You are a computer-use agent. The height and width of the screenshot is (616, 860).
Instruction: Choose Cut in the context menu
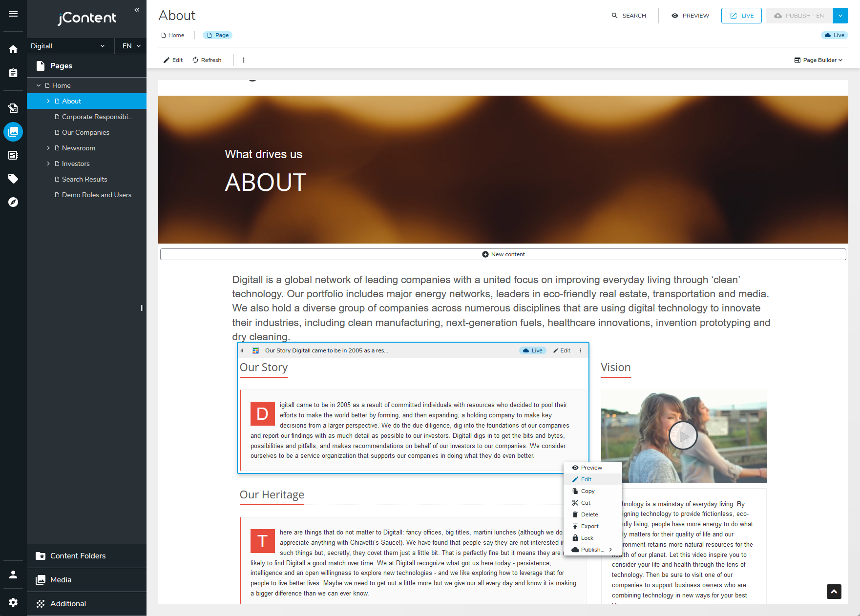(x=593, y=503)
